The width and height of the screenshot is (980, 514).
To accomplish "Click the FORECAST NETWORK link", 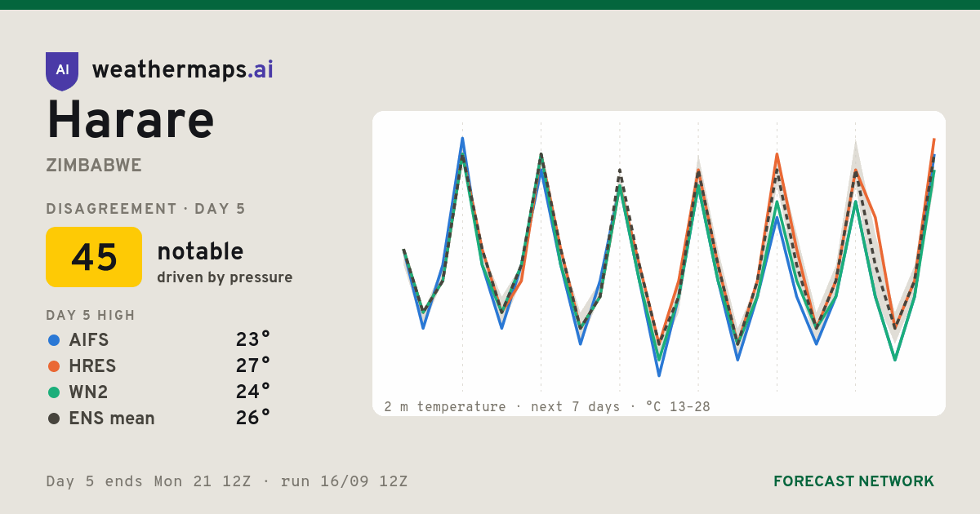I will [853, 481].
